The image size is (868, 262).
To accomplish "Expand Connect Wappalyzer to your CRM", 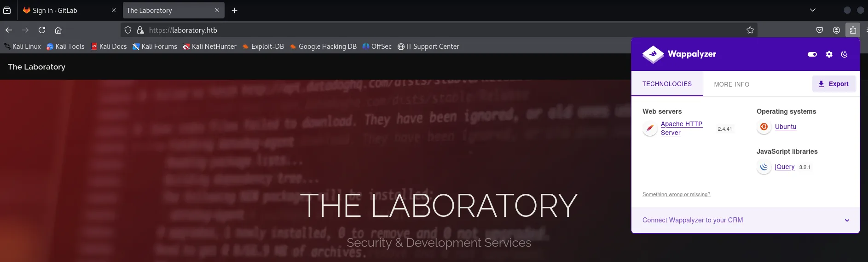I will pyautogui.click(x=746, y=220).
